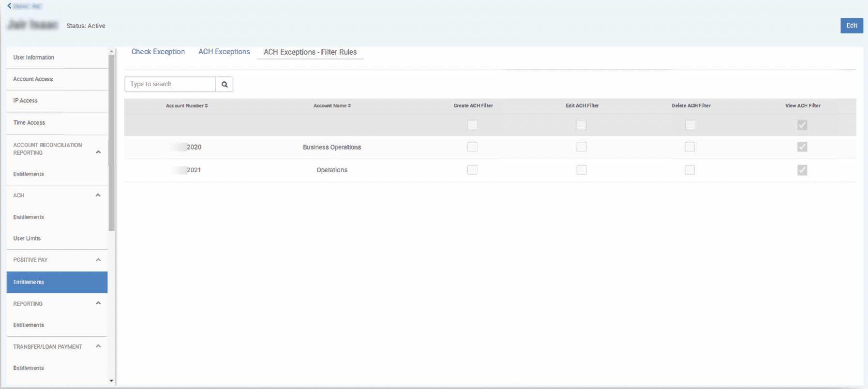Open the ACH Exceptions tab
The height and width of the screenshot is (389, 868).
pos(224,52)
